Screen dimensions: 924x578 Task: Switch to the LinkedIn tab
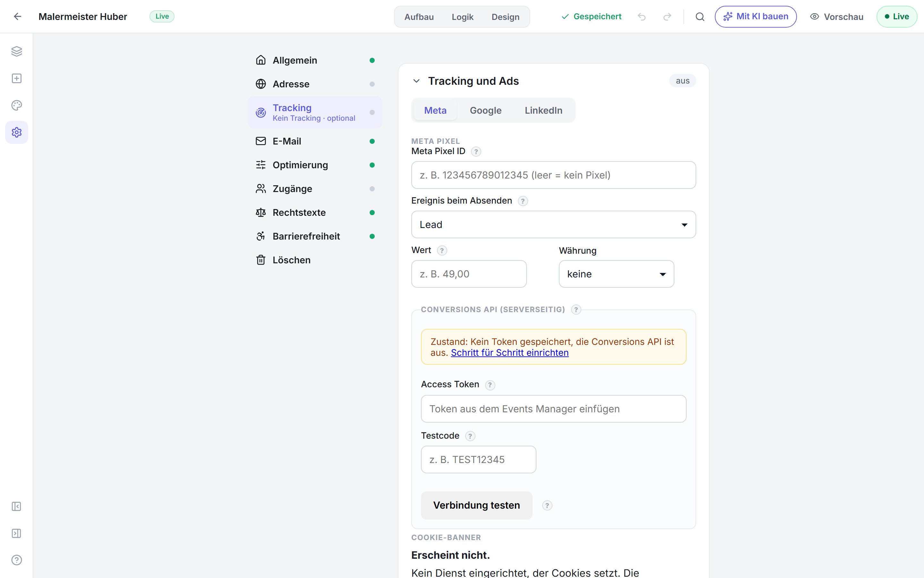click(x=543, y=110)
